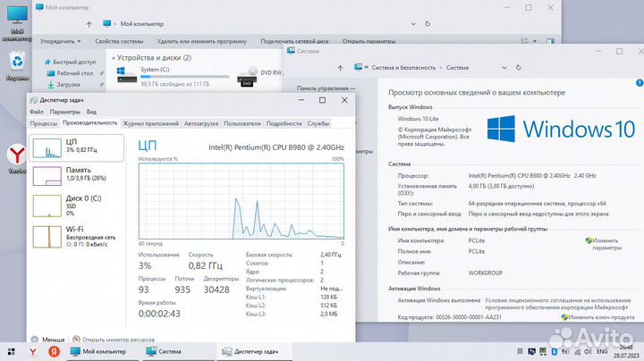Switch the ENG input language indicator
Image resolution: width=644 pixels, height=361 pixels.
pyautogui.click(x=602, y=351)
